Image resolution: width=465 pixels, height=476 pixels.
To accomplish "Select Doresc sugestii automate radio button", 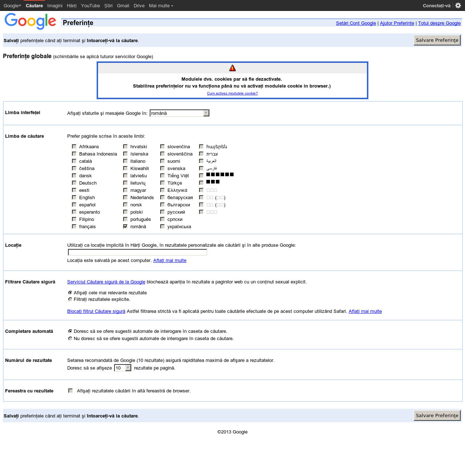I will [x=70, y=331].
